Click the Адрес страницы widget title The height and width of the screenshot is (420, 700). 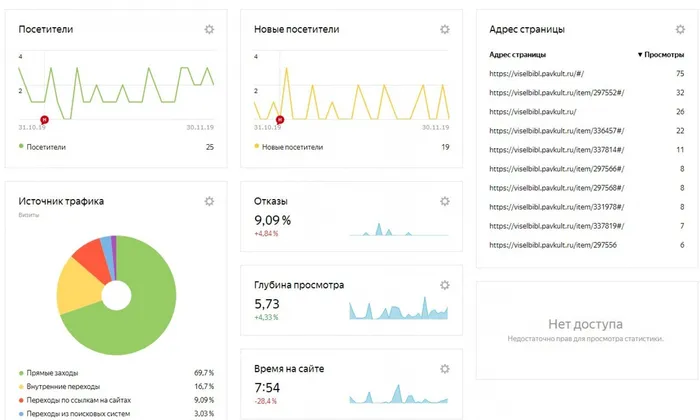pos(527,29)
